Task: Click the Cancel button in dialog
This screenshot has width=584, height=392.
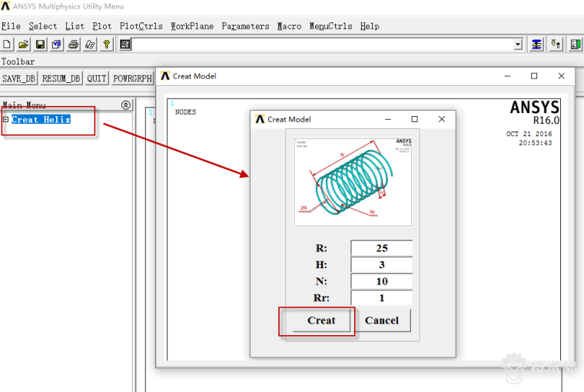Action: tap(382, 321)
